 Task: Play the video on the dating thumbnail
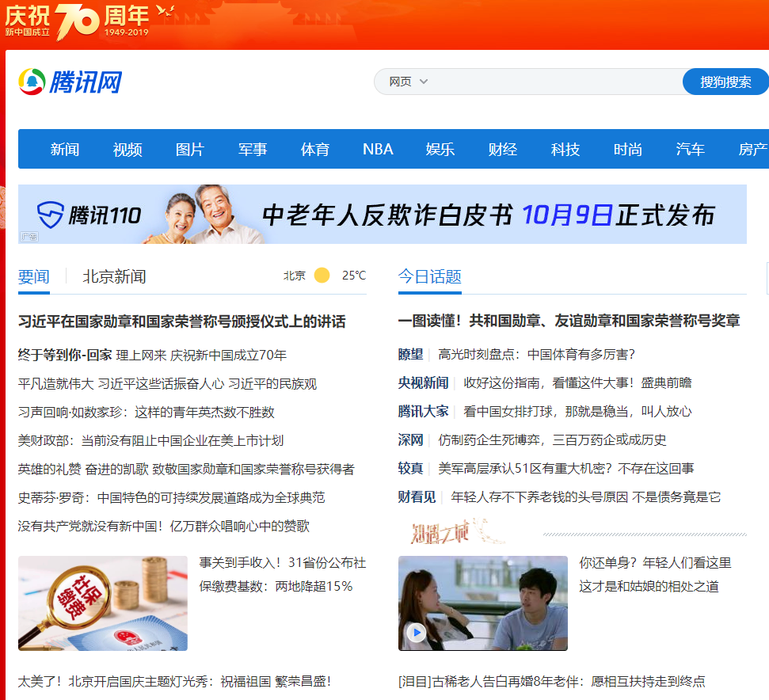click(417, 633)
